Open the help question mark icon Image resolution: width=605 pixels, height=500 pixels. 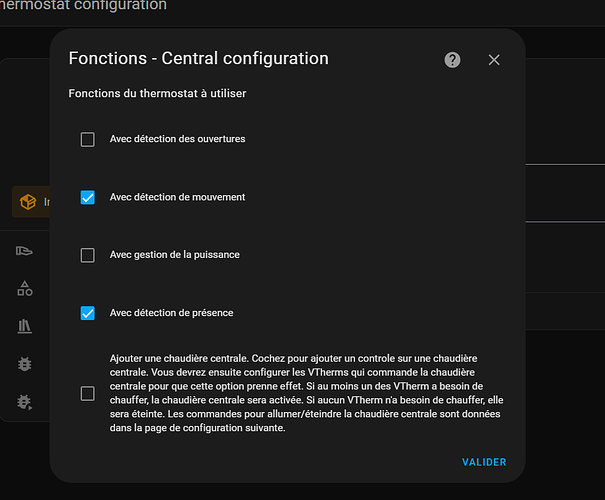452,60
